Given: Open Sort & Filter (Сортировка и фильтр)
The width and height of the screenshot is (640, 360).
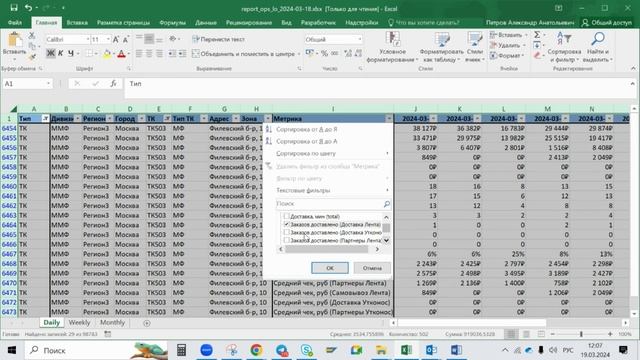Looking at the screenshot, I should click(x=564, y=47).
